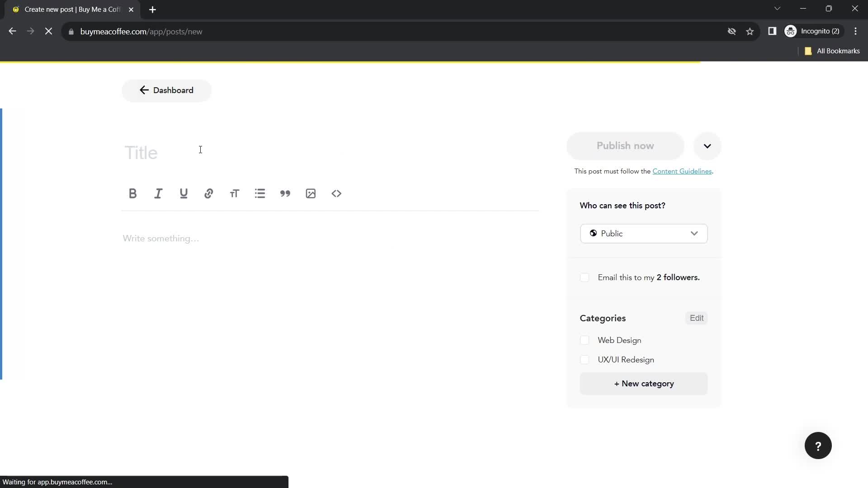The image size is (868, 488).
Task: Select UX/UI Redesign category checkbox
Action: [585, 360]
